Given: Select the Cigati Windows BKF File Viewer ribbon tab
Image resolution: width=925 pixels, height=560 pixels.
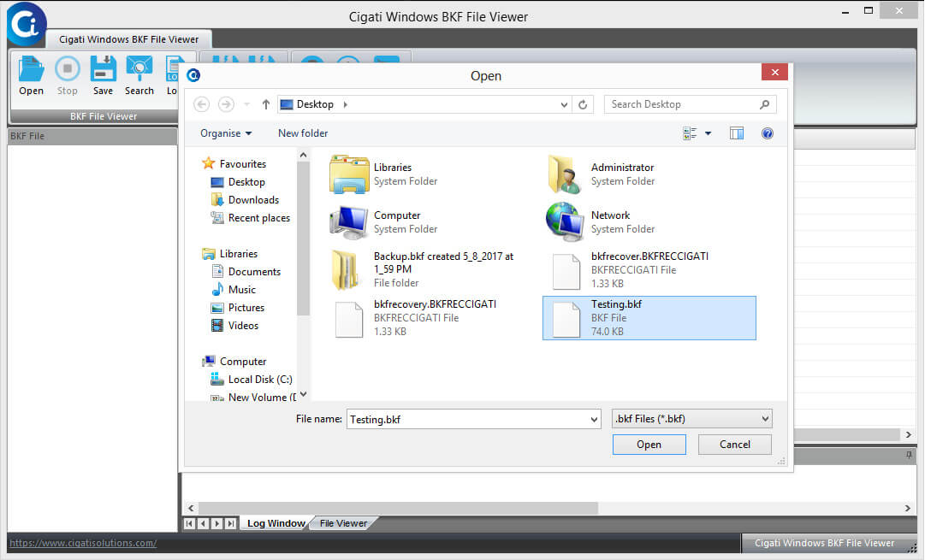Looking at the screenshot, I should (128, 39).
